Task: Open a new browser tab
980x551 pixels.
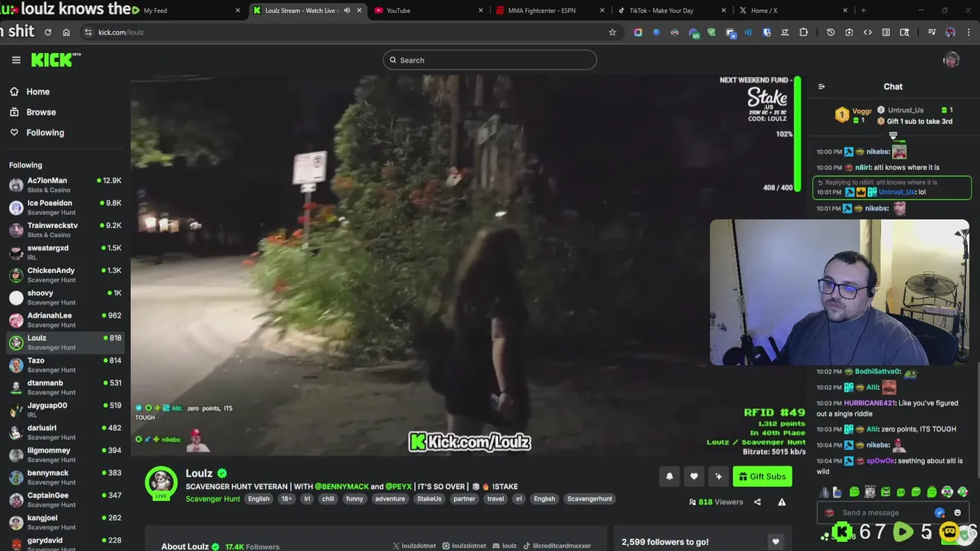Action: [x=863, y=11]
